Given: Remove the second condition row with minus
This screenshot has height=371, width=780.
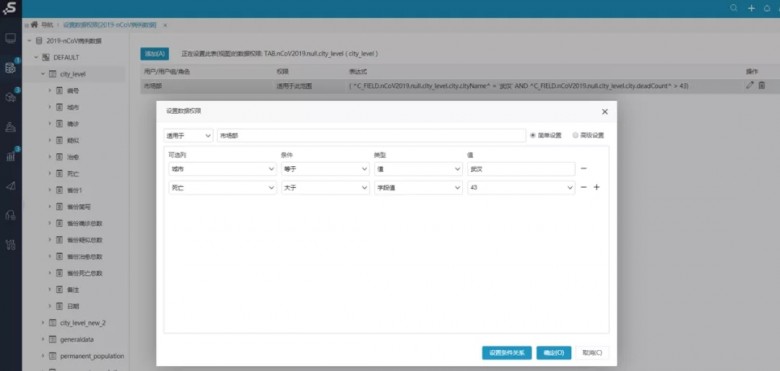Looking at the screenshot, I should 584,187.
